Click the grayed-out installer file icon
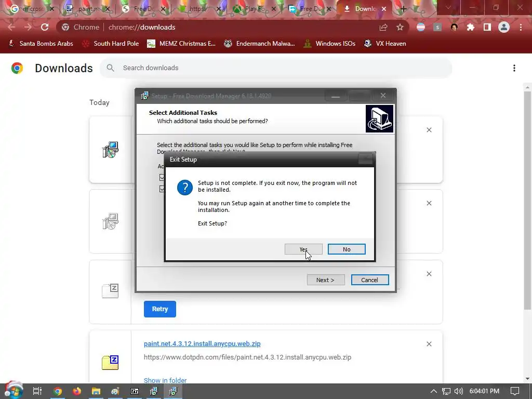The height and width of the screenshot is (399, 532). pyautogui.click(x=110, y=221)
